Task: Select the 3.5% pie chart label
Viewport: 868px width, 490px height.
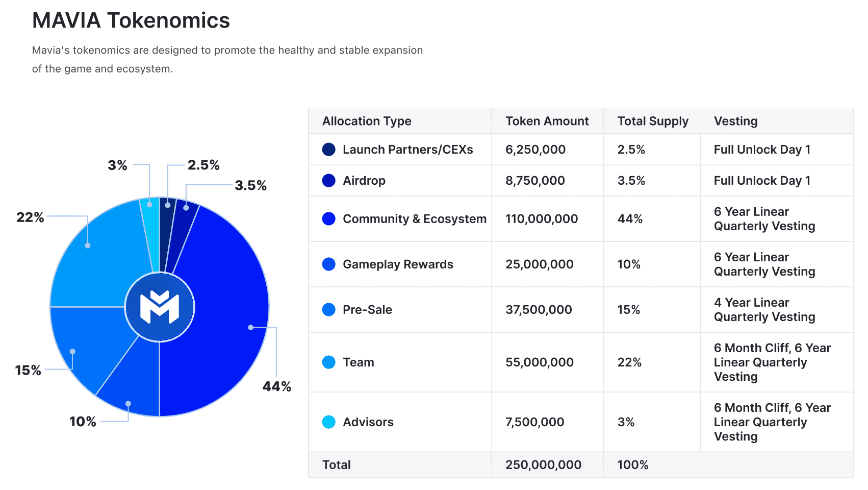Action: (x=250, y=185)
